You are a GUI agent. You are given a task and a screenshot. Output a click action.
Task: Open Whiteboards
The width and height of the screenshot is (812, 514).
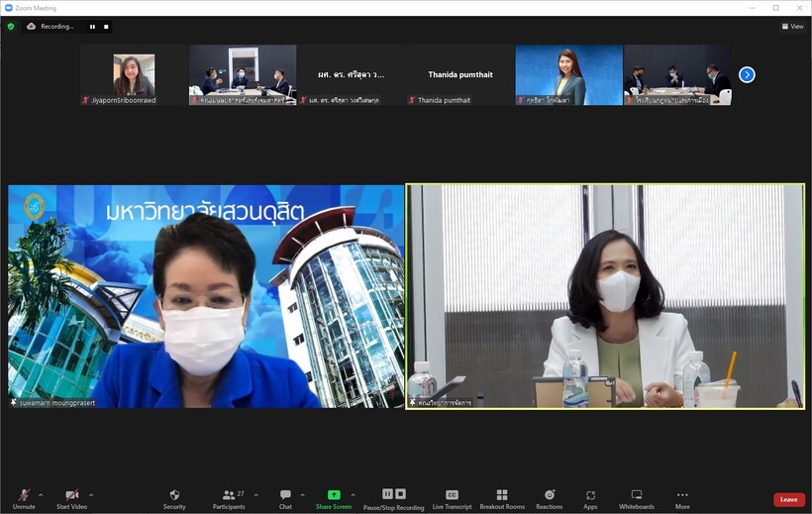tap(637, 496)
